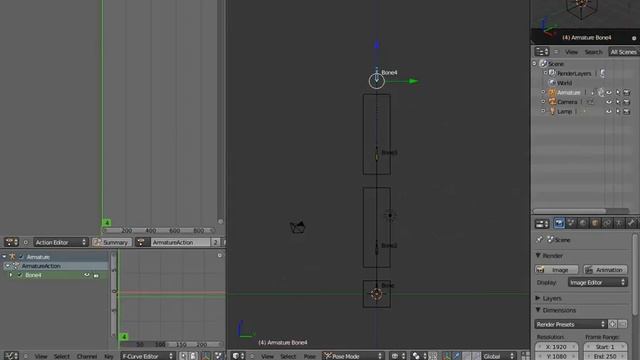640x360 pixels.
Task: Click the camera object in the 3D viewport
Action: coord(298,227)
